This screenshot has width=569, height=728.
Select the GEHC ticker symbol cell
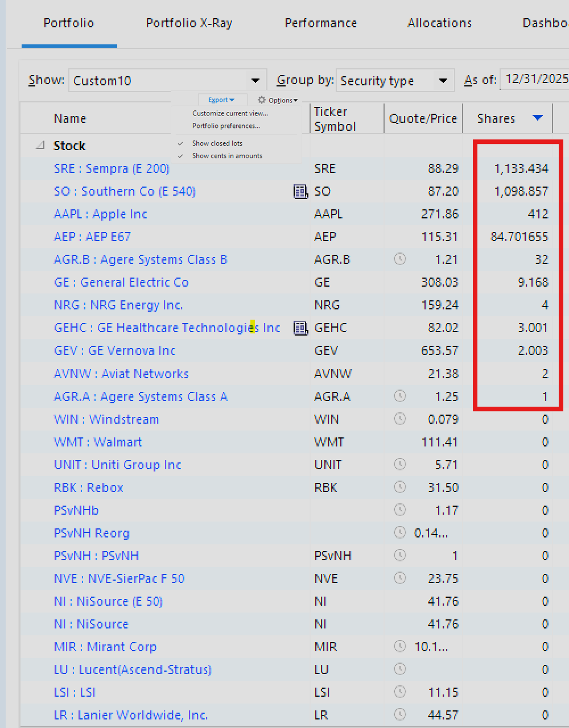coord(331,328)
